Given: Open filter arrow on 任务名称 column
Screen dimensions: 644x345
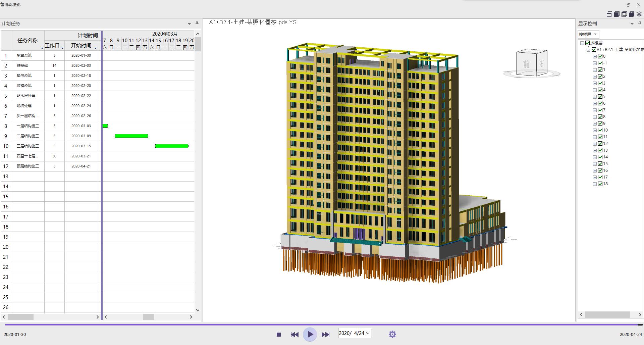Looking at the screenshot, I should [x=42, y=48].
